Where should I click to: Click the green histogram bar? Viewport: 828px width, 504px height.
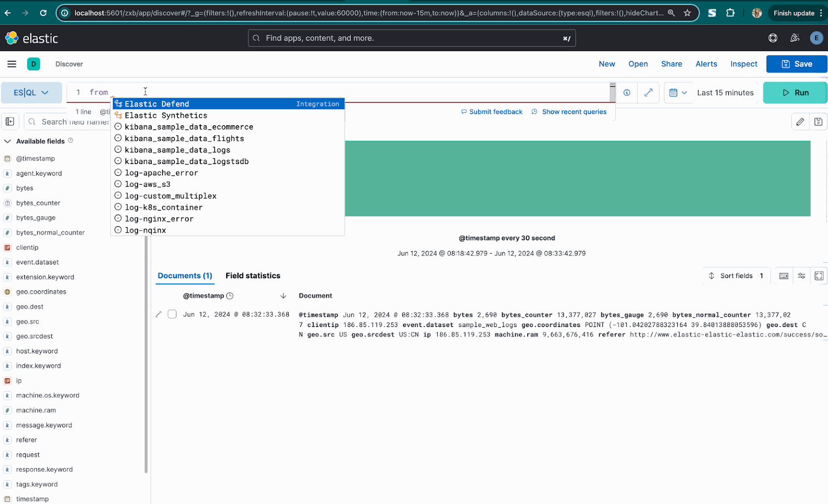pyautogui.click(x=578, y=179)
